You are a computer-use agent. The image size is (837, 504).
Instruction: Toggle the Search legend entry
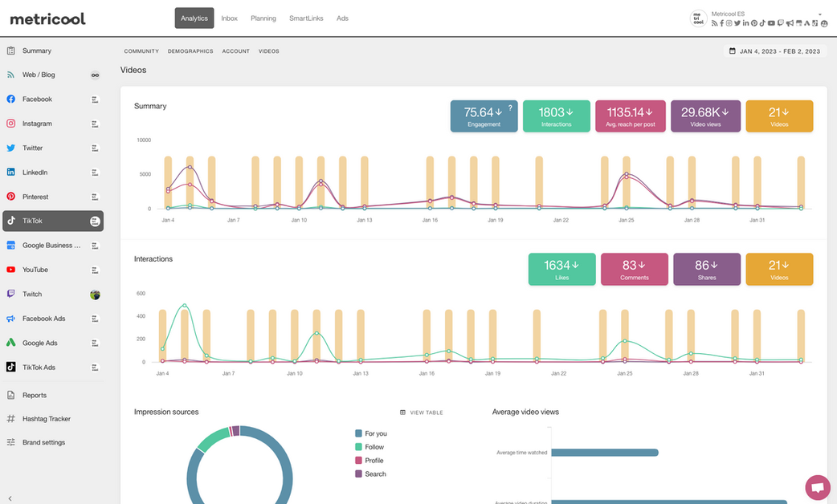coord(370,474)
